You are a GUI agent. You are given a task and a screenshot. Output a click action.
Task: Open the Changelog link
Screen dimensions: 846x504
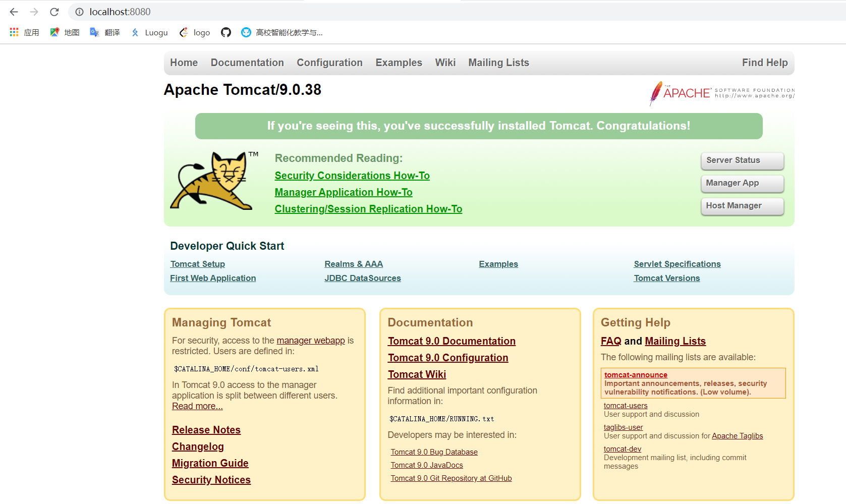pos(198,446)
